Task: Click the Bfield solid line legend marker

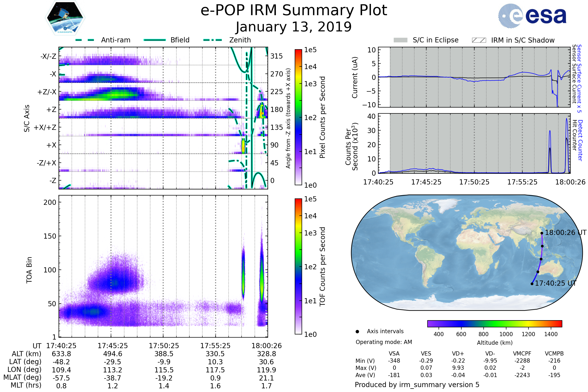Action: tap(155, 40)
